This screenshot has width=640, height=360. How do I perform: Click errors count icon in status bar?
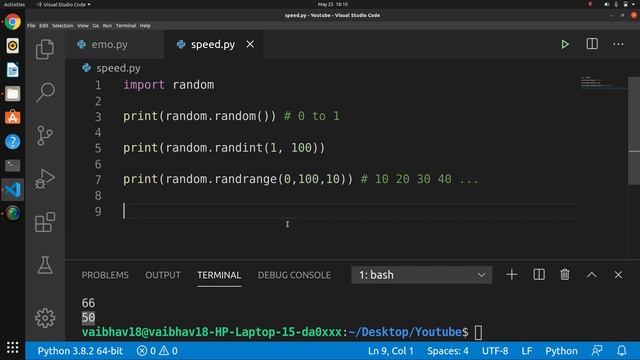click(146, 351)
